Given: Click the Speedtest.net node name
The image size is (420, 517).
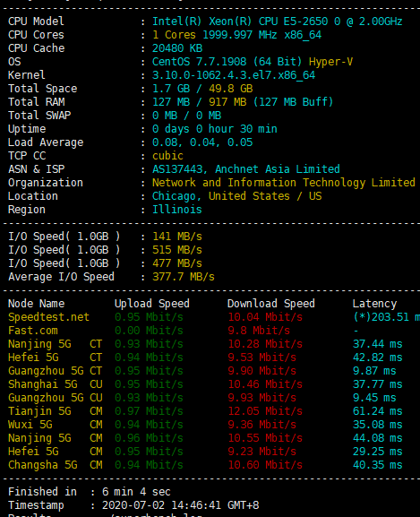Looking at the screenshot, I should click(48, 317).
